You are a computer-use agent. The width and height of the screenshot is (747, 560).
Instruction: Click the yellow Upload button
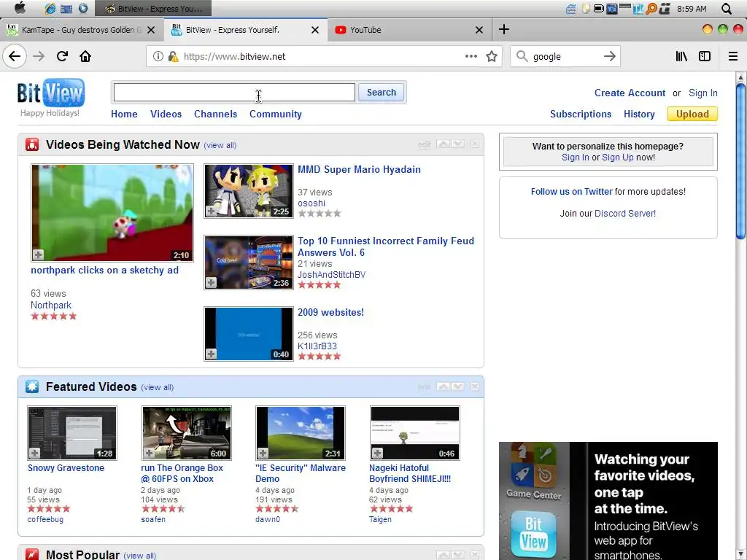[x=692, y=114]
